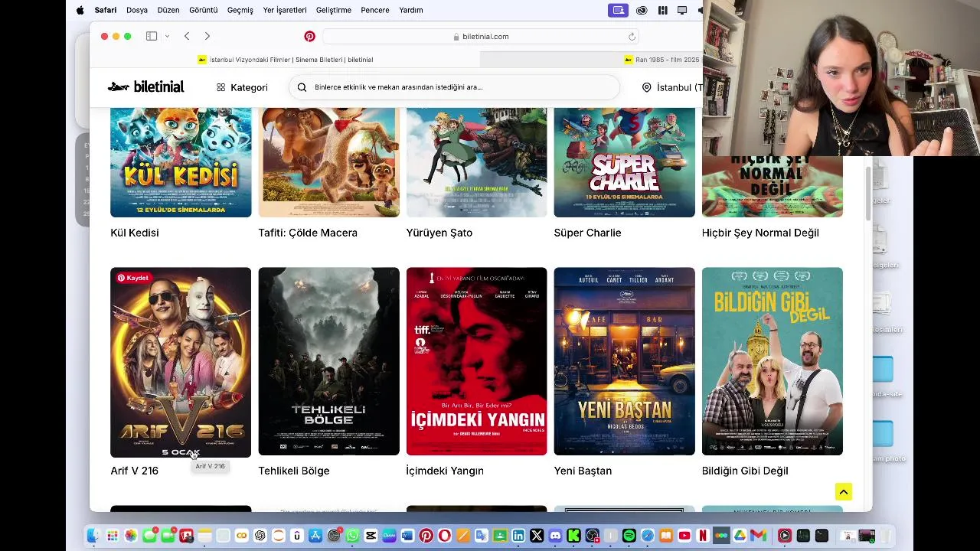Go forward with the Safari forward arrow

pyautogui.click(x=207, y=36)
